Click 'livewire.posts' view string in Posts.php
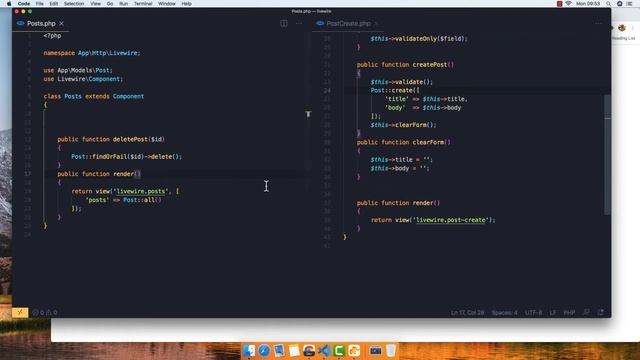The height and width of the screenshot is (360, 640). 141,191
